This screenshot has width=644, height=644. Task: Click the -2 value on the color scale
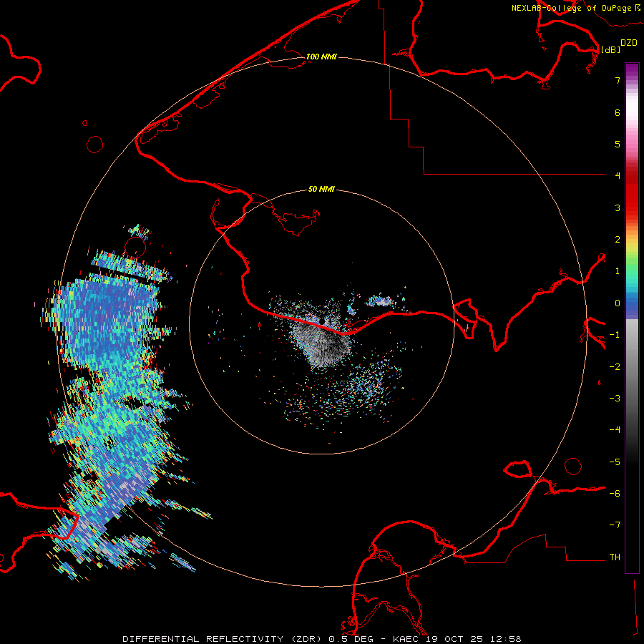pyautogui.click(x=615, y=367)
